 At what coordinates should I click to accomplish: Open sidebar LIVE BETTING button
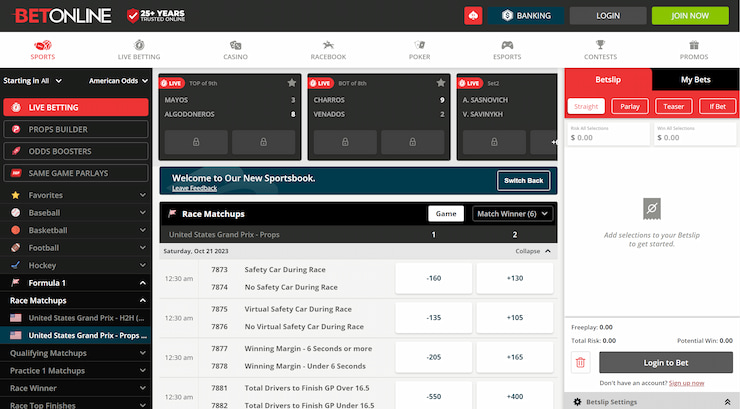pyautogui.click(x=76, y=108)
